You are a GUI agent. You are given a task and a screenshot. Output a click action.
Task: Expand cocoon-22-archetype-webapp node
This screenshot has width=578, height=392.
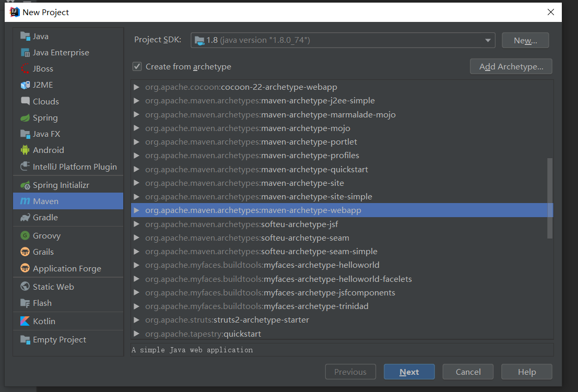click(136, 87)
